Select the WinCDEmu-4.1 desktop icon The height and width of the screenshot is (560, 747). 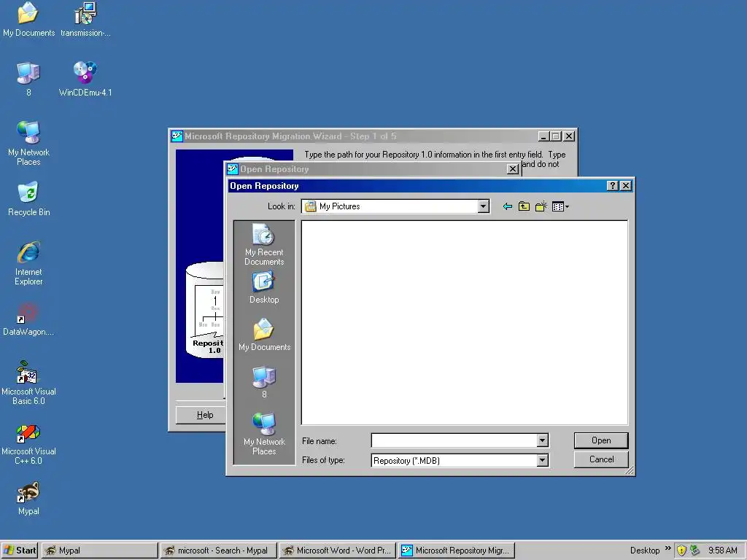click(x=85, y=79)
